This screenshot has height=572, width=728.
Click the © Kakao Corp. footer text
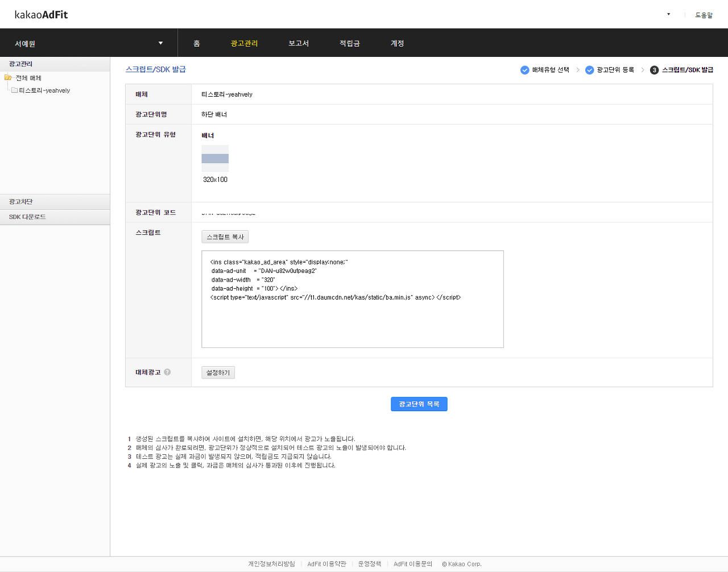462,564
